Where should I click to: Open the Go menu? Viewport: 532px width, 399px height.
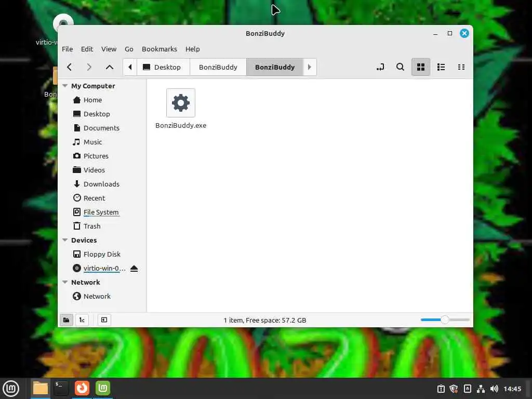tap(129, 49)
